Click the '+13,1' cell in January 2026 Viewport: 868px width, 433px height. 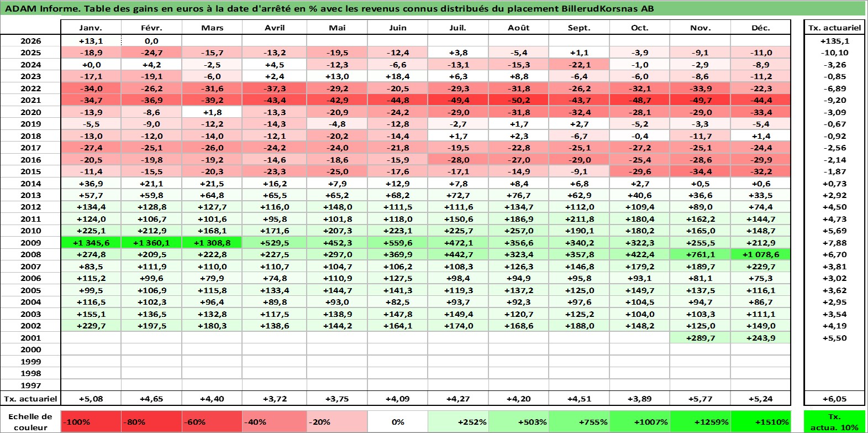(91, 41)
